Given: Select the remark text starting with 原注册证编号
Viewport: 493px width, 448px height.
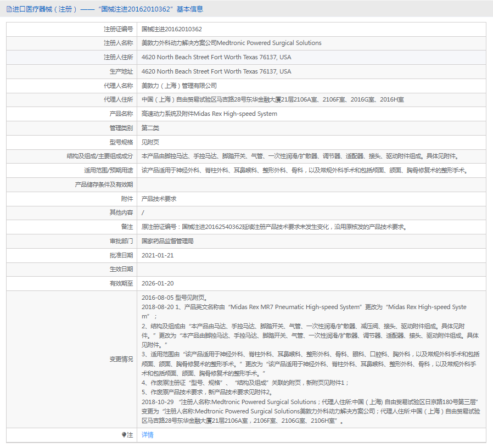Looking at the screenshot, I should tap(275, 227).
